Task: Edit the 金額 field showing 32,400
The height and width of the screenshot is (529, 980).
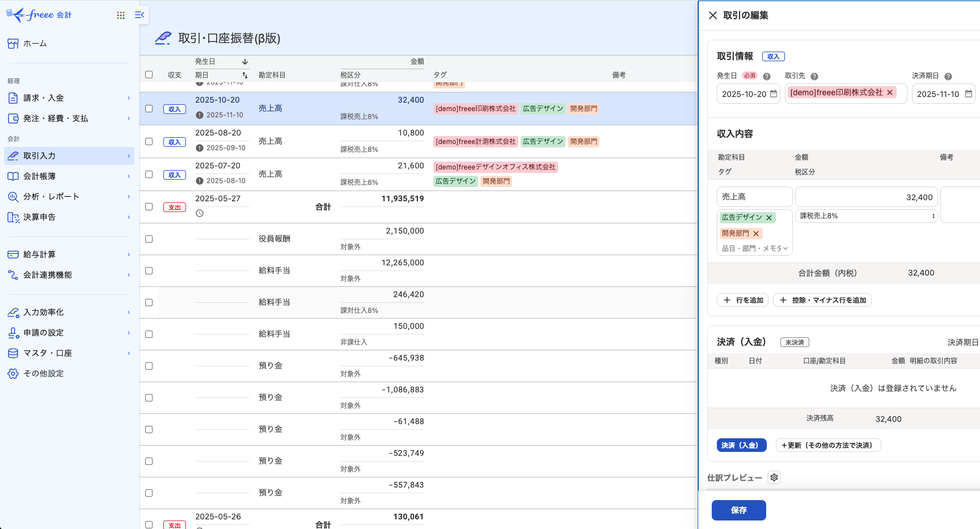Action: 867,197
